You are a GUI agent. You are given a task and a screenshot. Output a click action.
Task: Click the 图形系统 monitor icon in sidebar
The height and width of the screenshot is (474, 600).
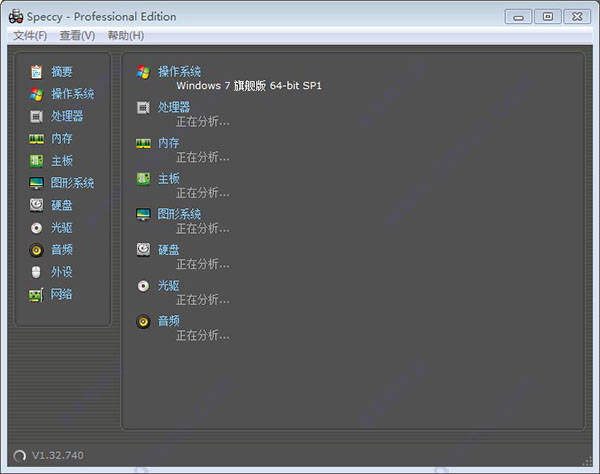pos(36,183)
